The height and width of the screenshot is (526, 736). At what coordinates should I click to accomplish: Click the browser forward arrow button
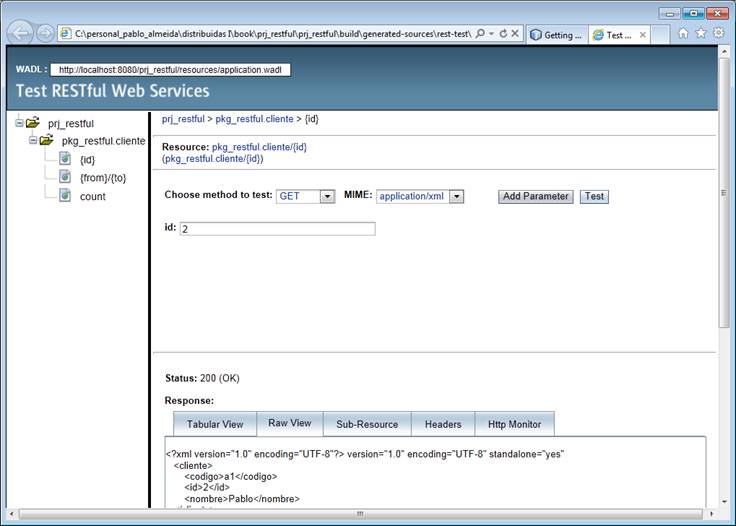45,33
